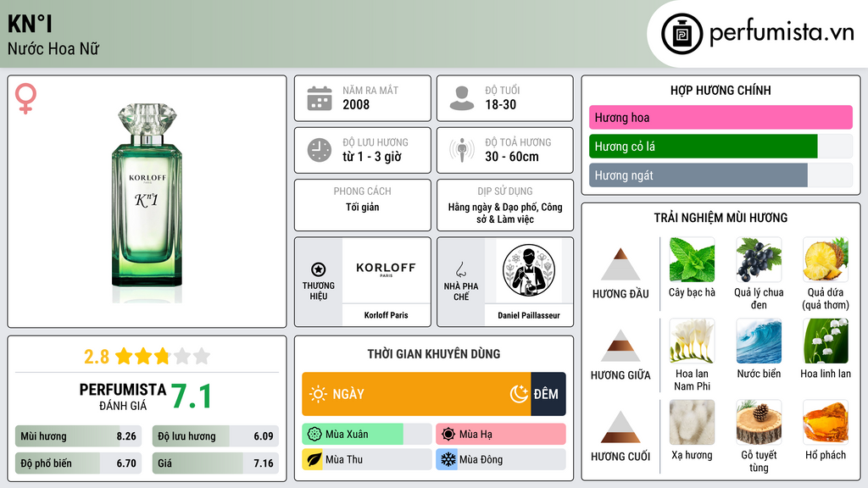Click the person icon next to Độ tuổi
The height and width of the screenshot is (488, 868).
click(462, 98)
